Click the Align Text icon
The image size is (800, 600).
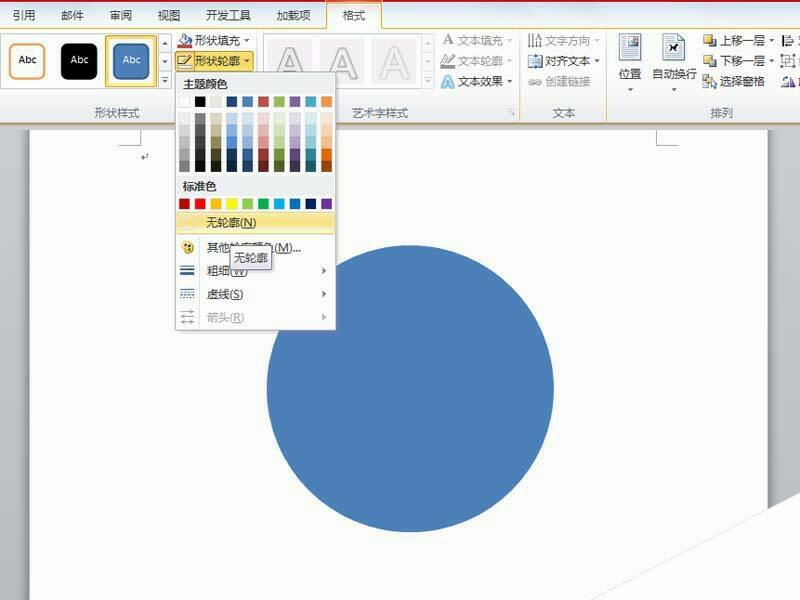535,61
